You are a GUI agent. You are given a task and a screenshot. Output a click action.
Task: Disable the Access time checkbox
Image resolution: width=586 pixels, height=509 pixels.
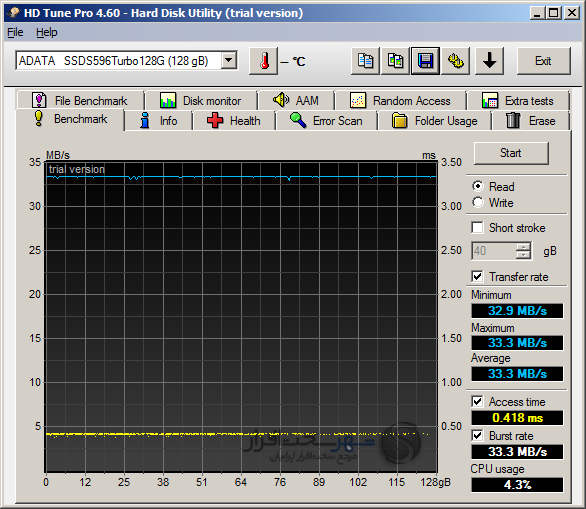pos(477,401)
